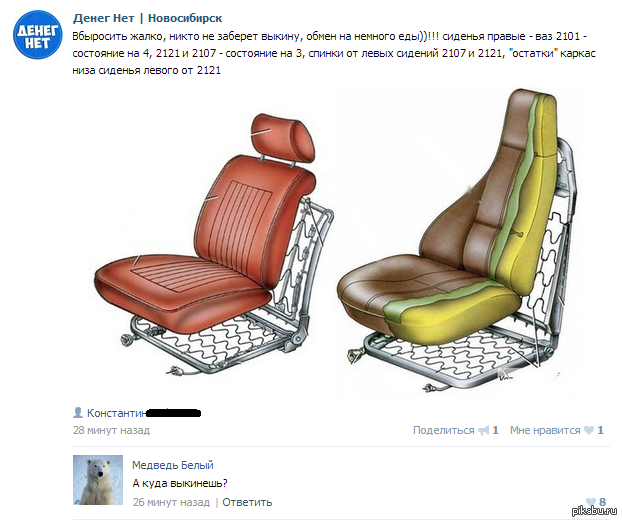Open the Денег Нет | Новосибирск group link
The image size is (622, 522).
147,18
